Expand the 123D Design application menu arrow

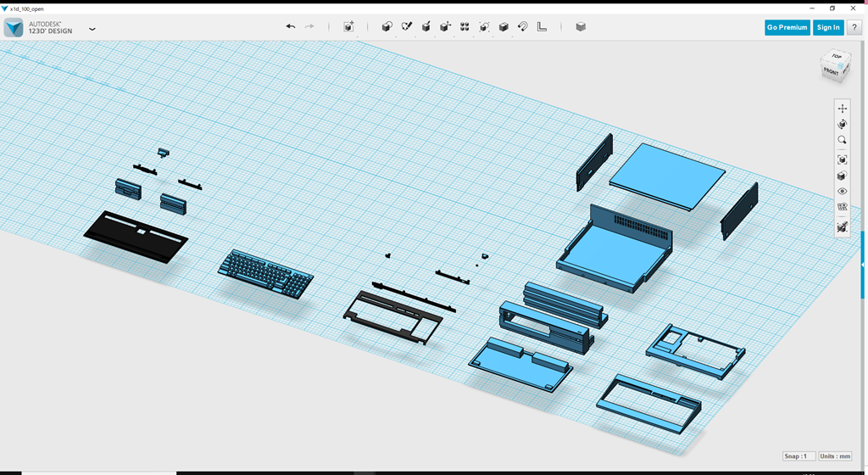[92, 29]
